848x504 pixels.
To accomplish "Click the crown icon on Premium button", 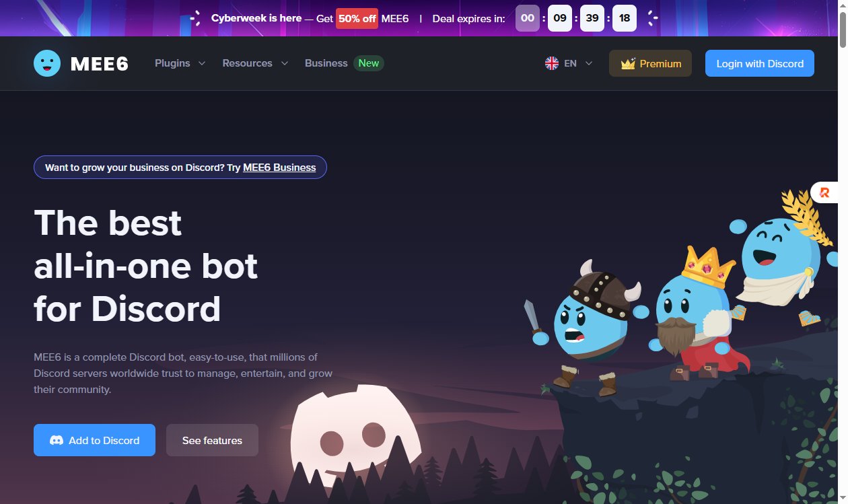I will pos(628,63).
